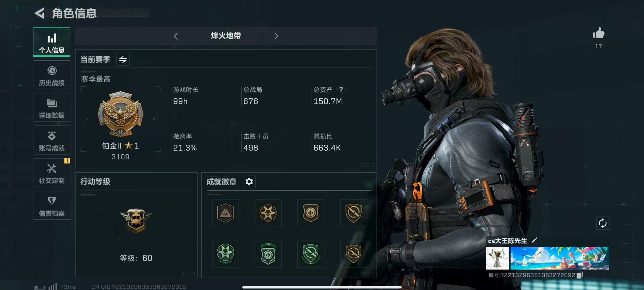Click the beach scene profile banner
644x290 pixels.
(559, 258)
